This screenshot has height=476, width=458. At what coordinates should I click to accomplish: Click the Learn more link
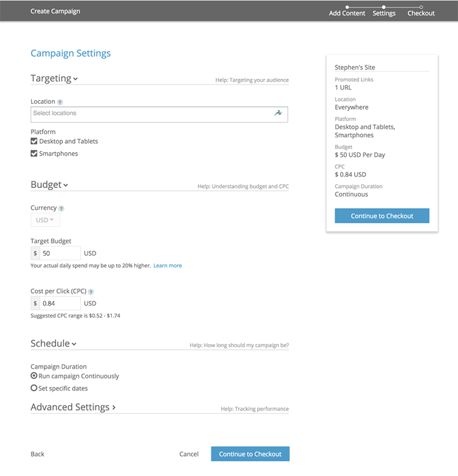[x=167, y=265]
